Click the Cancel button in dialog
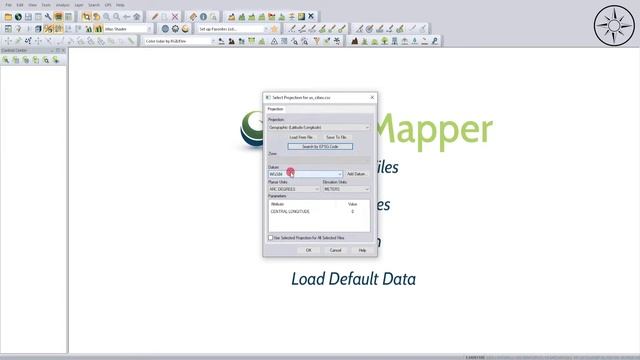 tap(336, 250)
